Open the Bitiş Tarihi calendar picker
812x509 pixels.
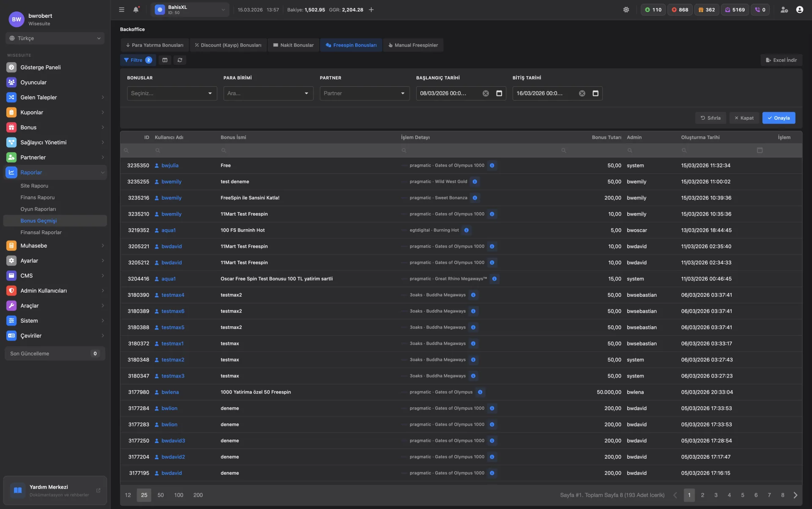(595, 93)
